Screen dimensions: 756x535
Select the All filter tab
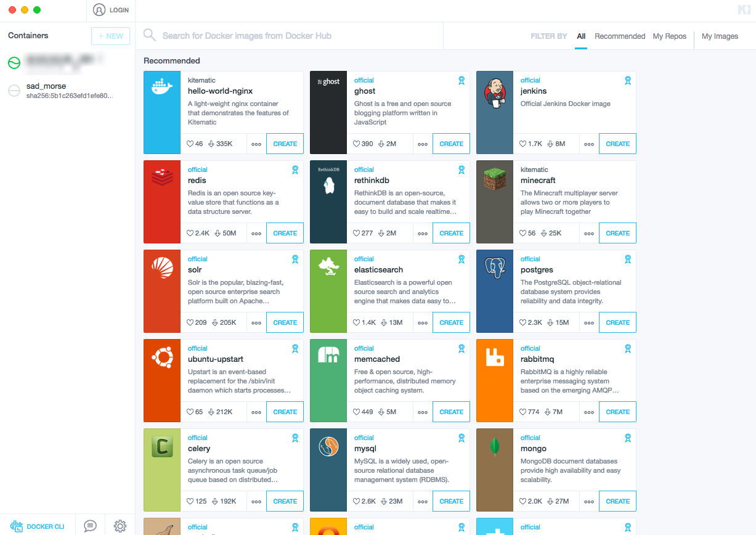tap(581, 36)
